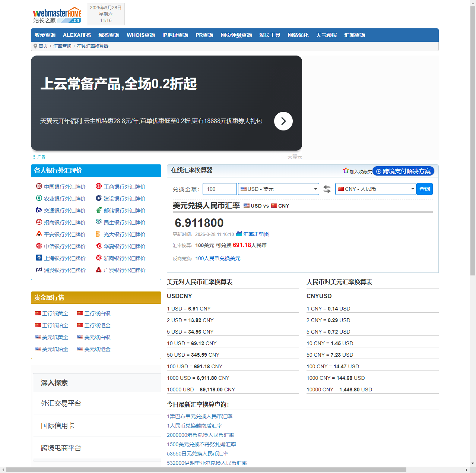
Task: Switch to the WHOIS查询 navigation tab
Action: (x=141, y=35)
